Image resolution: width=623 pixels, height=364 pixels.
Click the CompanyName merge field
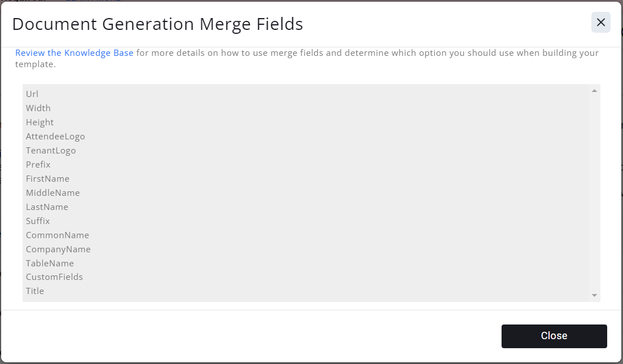[58, 249]
